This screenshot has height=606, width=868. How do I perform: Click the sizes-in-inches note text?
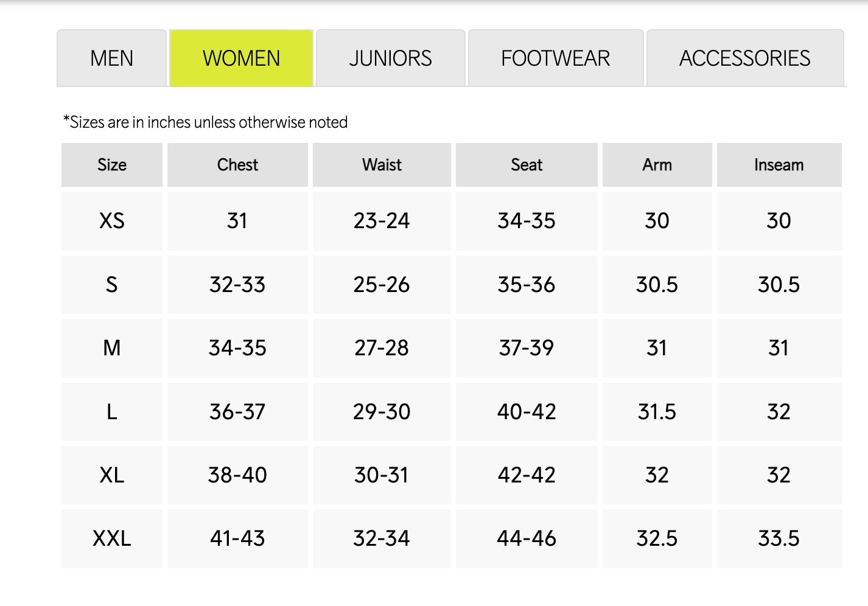(205, 122)
